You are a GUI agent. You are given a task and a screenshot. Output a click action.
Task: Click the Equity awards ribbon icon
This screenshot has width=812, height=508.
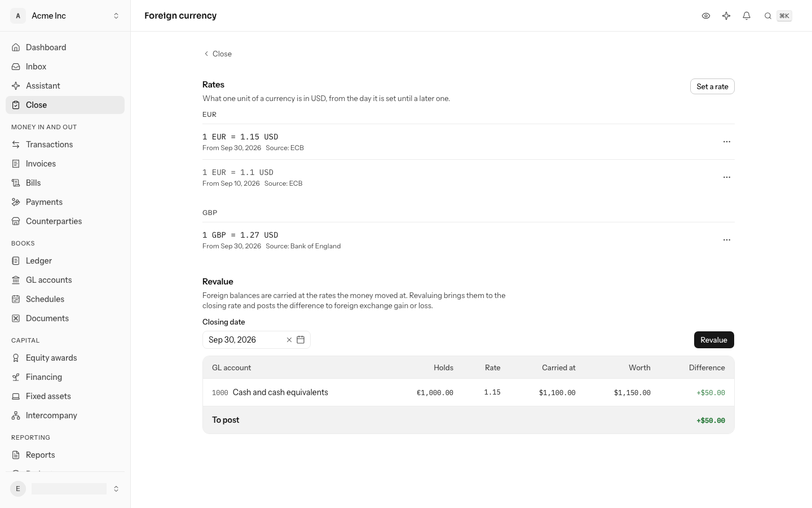click(x=16, y=358)
